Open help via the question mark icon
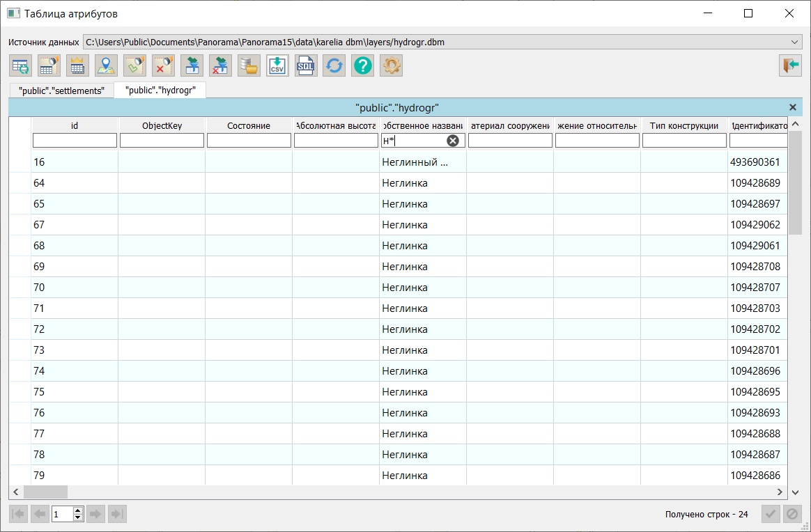 pyautogui.click(x=362, y=66)
